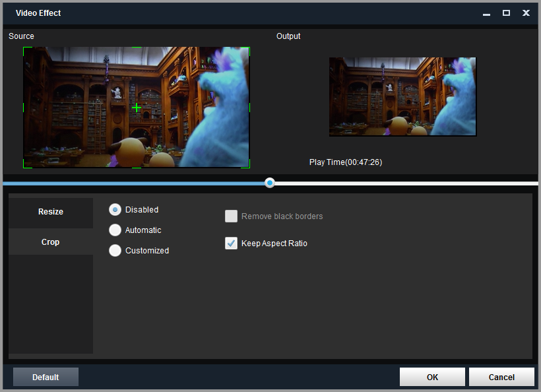
Task: Select the Disabled radio button
Action: [115, 210]
